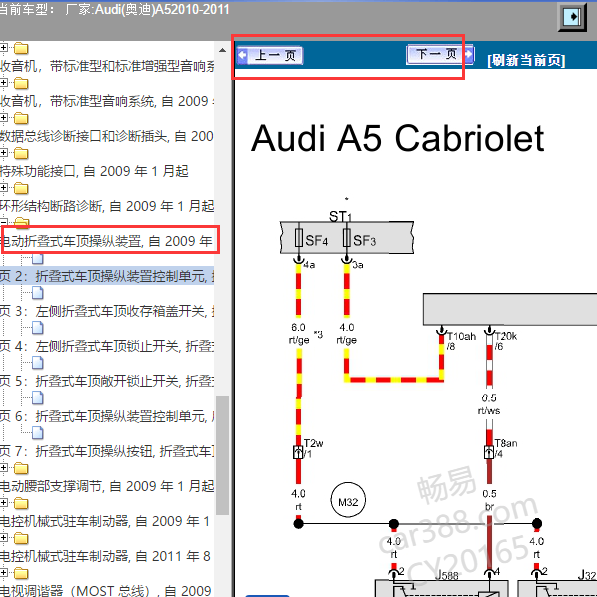Expand folder above 电视调谐器 (MOST 总线)
Screen dimensions: 597x597
tap(3, 573)
